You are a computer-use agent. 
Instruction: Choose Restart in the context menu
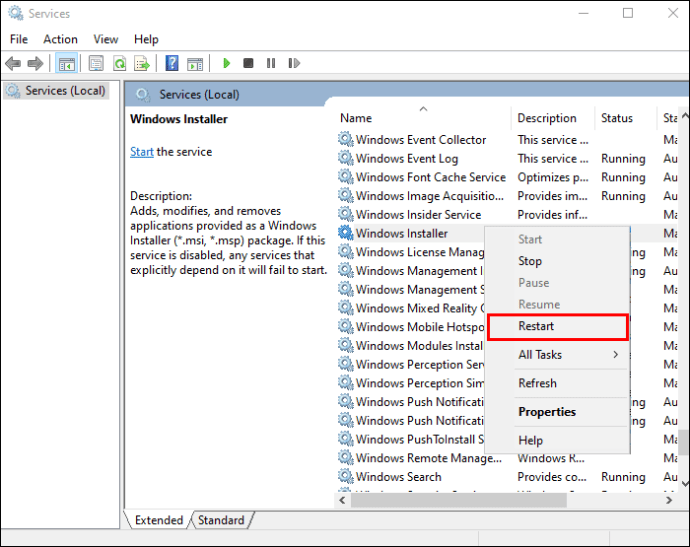coord(558,327)
